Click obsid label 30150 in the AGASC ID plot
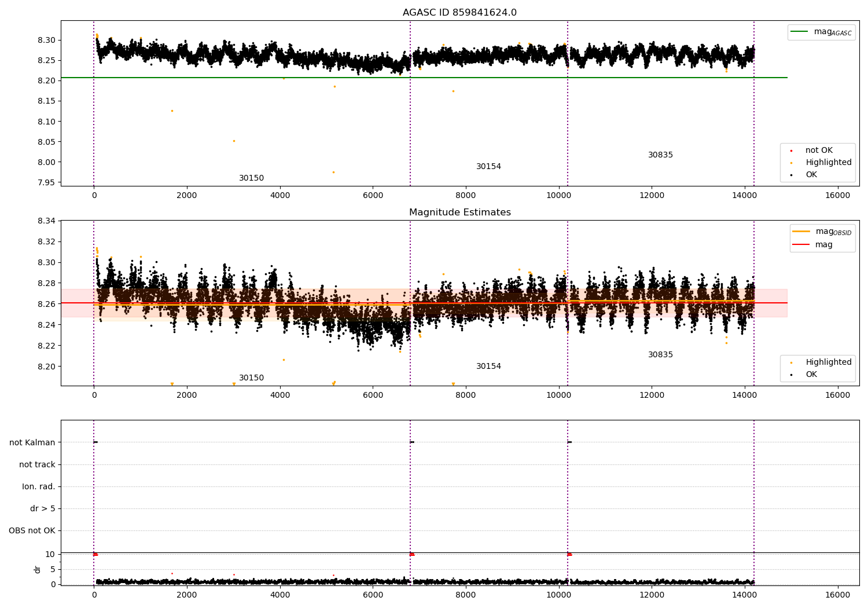Screen dimensions: 868x608 (251, 178)
